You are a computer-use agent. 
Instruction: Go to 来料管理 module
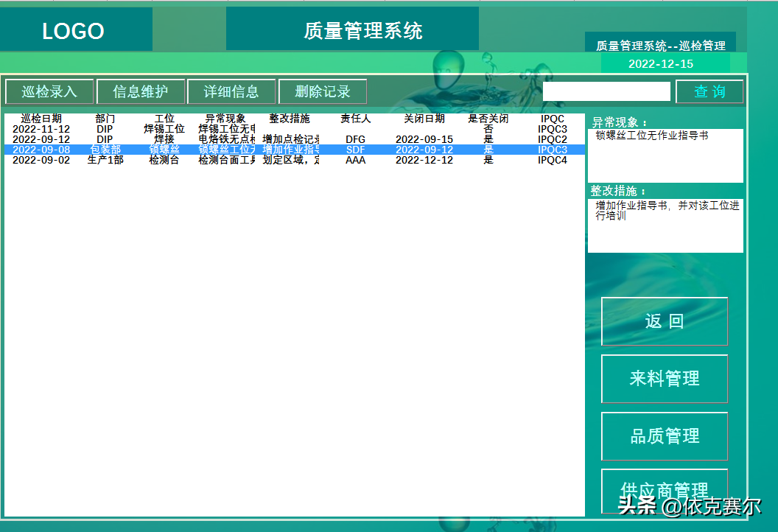click(665, 379)
